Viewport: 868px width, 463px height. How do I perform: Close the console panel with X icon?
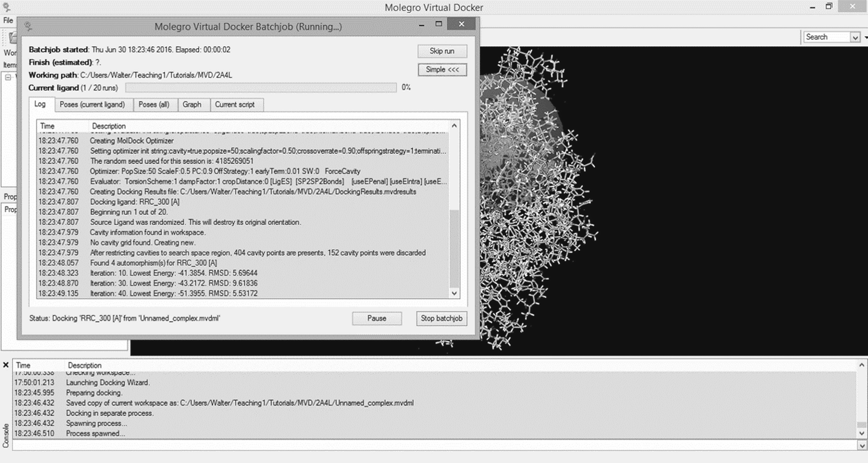pyautogui.click(x=6, y=365)
